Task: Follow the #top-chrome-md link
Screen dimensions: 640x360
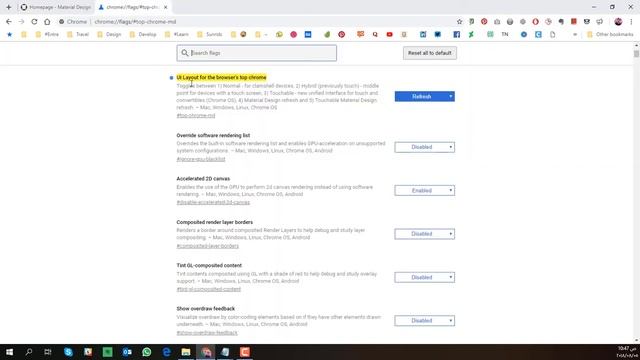Action: tap(196, 116)
